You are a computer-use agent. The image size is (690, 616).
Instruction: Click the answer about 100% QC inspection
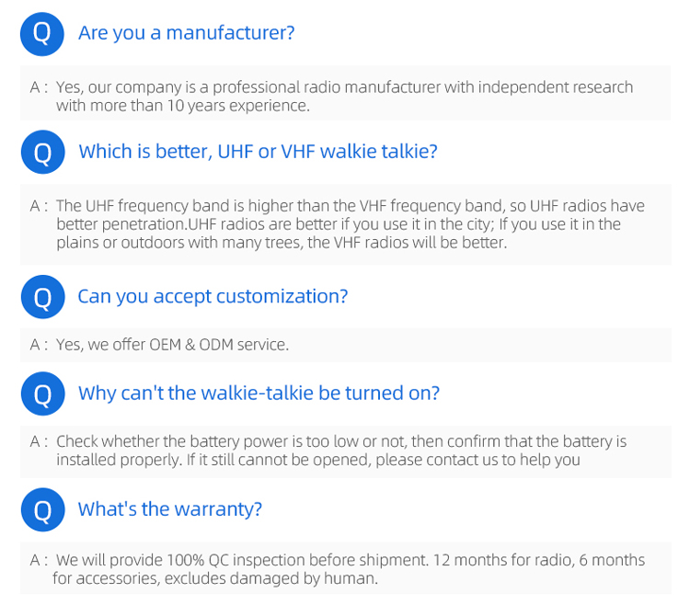(350, 569)
